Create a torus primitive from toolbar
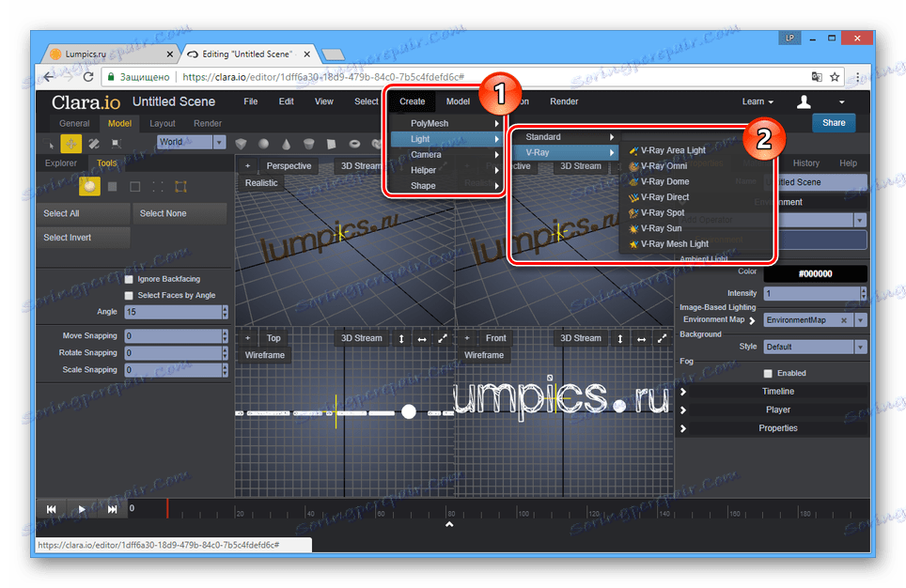The width and height of the screenshot is (906, 588). point(354,144)
